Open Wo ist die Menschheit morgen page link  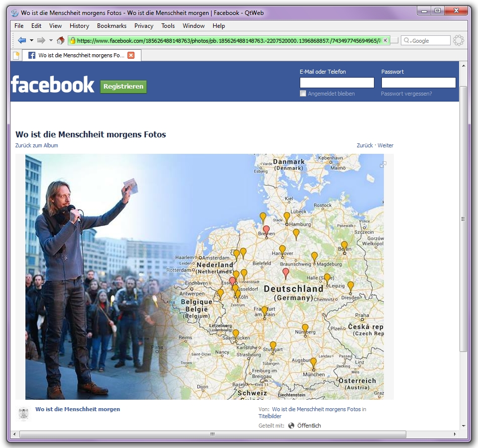pyautogui.click(x=78, y=409)
